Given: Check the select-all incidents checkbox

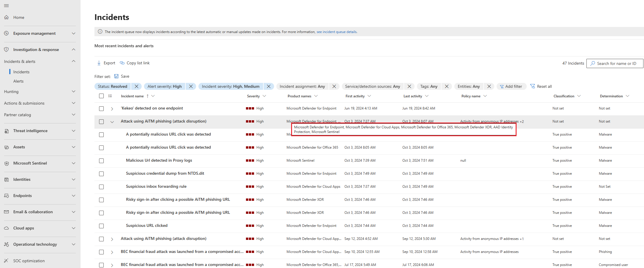Looking at the screenshot, I should pyautogui.click(x=101, y=96).
